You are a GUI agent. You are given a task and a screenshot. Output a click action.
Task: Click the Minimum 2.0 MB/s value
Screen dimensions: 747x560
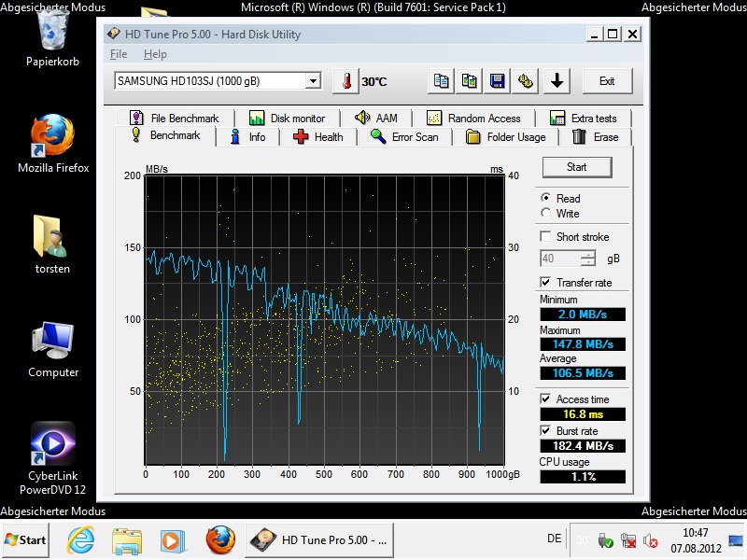(x=583, y=315)
